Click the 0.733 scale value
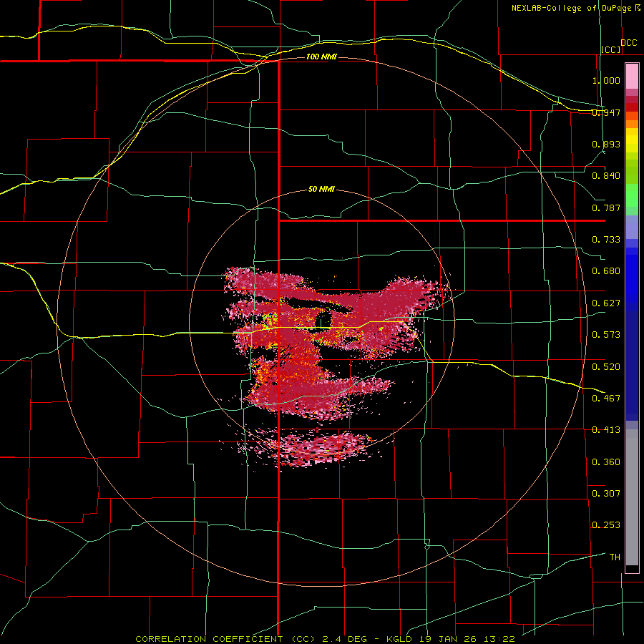644x644 pixels. pos(606,240)
